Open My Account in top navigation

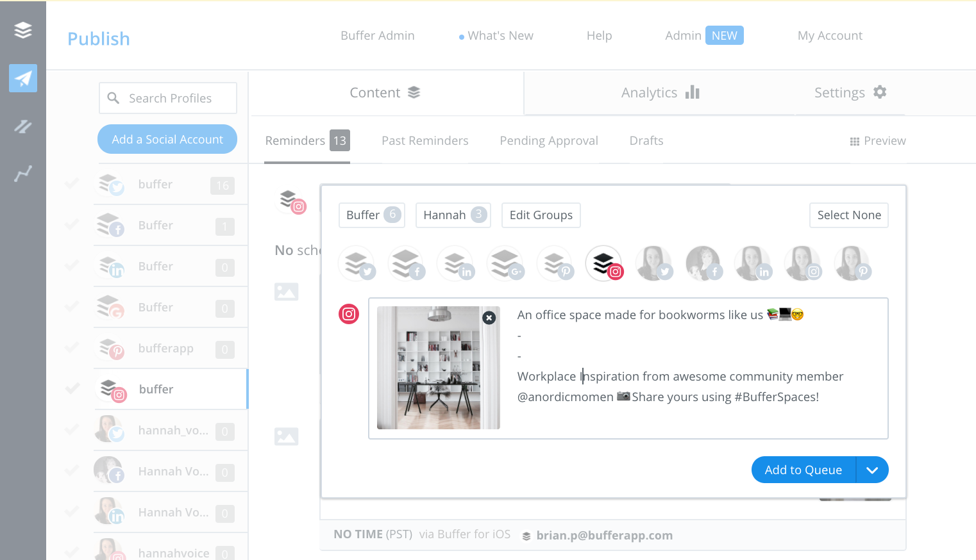pos(830,36)
